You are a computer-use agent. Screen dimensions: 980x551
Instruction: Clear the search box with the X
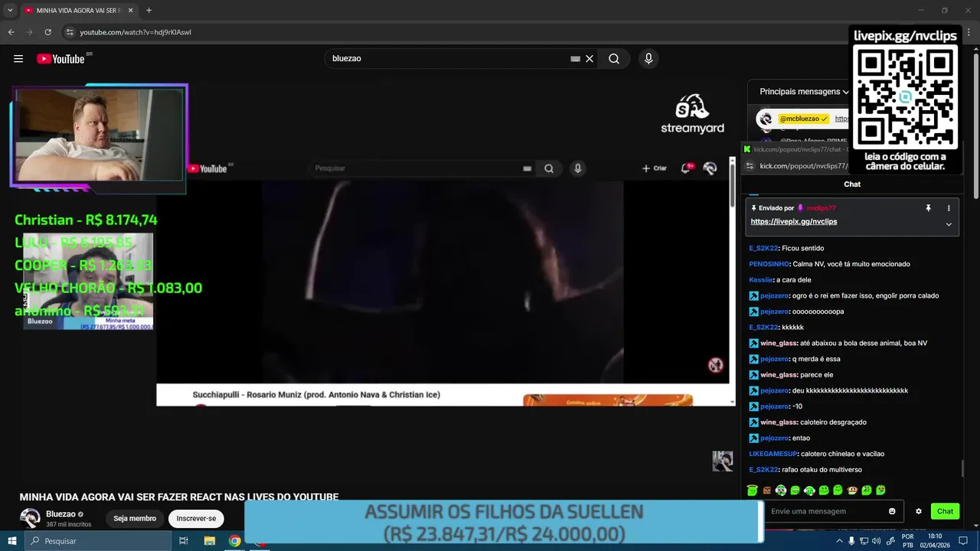590,59
